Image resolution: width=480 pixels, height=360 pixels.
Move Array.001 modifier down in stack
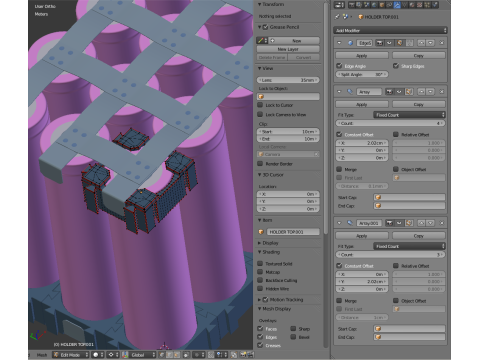click(430, 223)
